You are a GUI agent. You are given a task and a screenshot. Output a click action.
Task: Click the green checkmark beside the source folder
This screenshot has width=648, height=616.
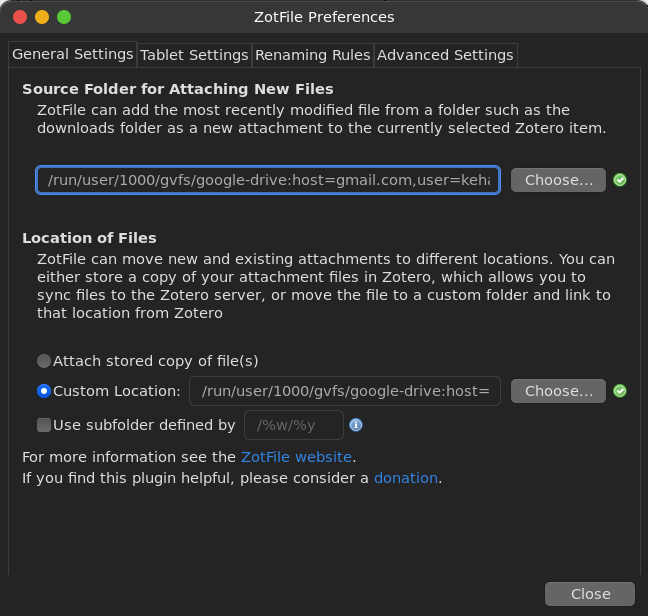(620, 180)
